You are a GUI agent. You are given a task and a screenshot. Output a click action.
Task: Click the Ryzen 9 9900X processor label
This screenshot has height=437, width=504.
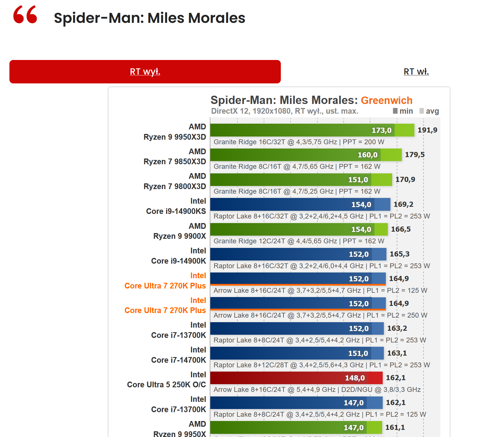click(180, 231)
